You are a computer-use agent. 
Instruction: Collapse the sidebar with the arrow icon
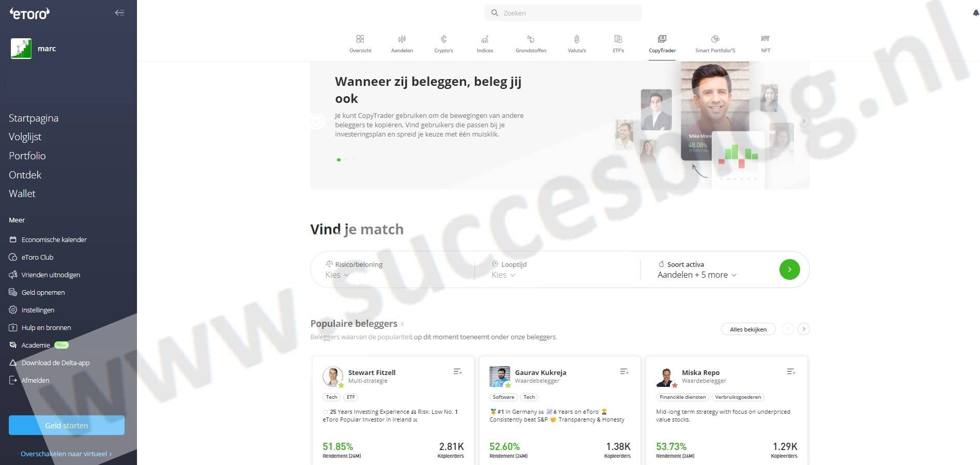[x=119, y=13]
